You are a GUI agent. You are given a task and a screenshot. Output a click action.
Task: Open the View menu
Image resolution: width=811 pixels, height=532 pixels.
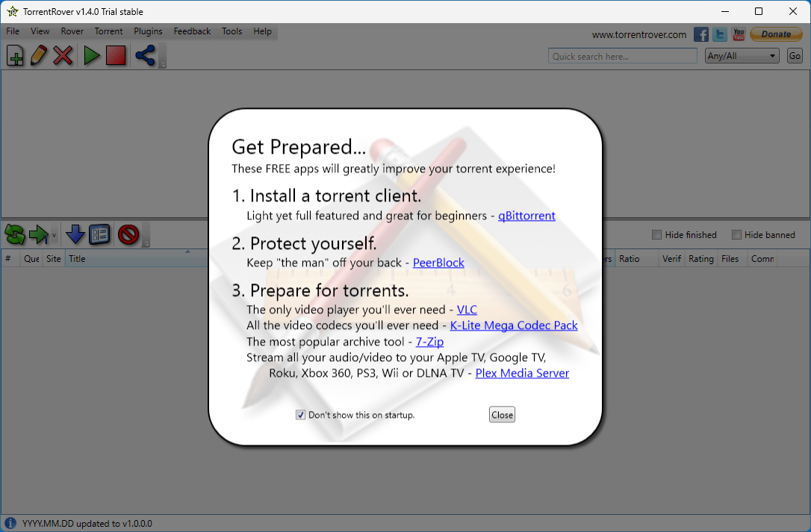pos(40,31)
